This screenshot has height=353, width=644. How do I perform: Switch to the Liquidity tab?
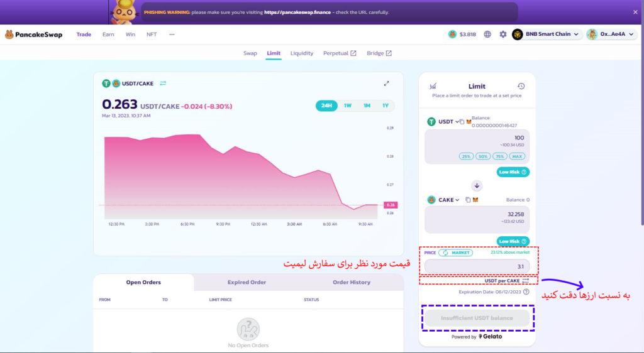[302, 53]
